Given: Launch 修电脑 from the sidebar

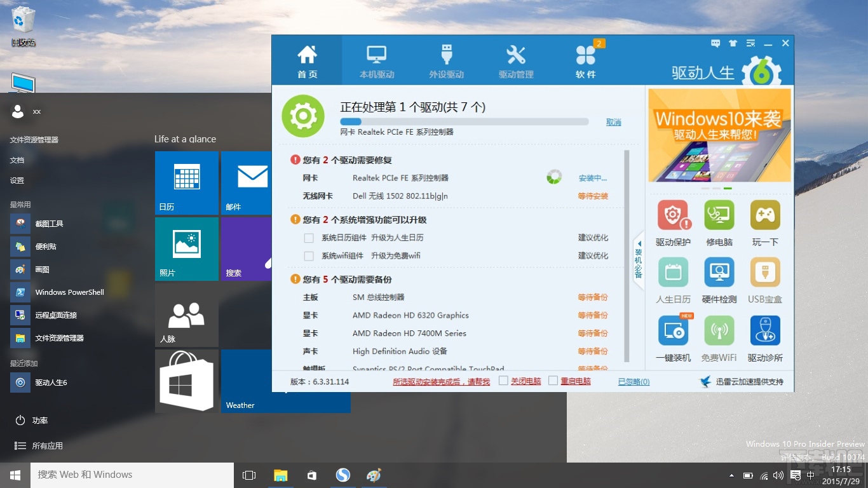Looking at the screenshot, I should 719,215.
